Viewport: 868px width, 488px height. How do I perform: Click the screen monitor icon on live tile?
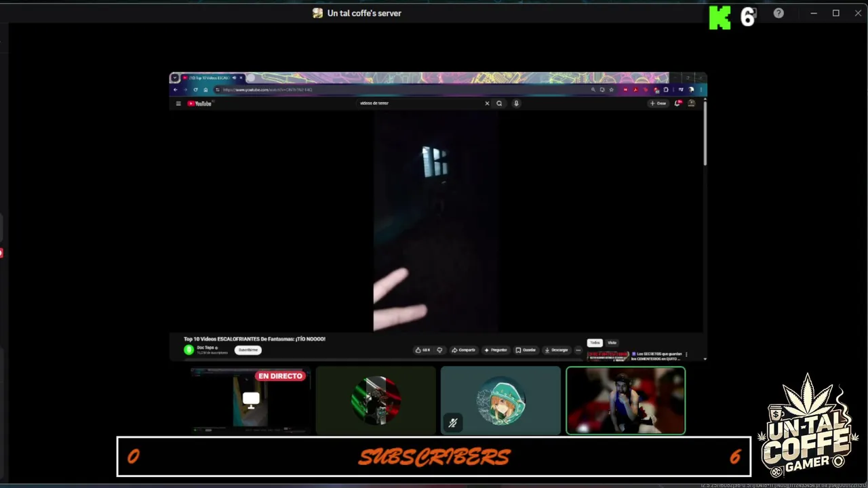coord(251,400)
